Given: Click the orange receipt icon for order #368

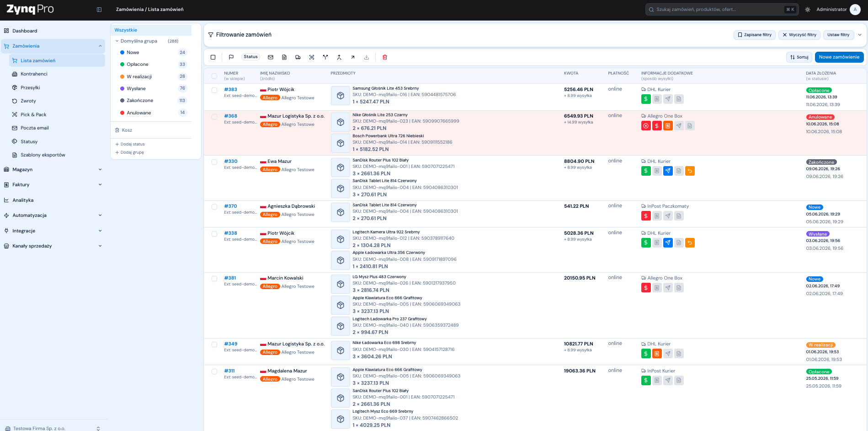Looking at the screenshot, I should 668,126.
